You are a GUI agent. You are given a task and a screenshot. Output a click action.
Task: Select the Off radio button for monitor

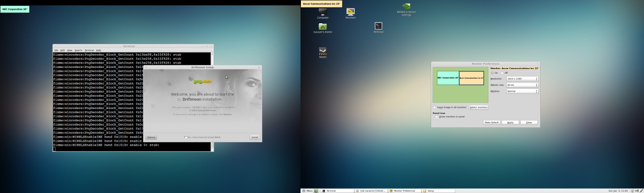tap(503, 73)
